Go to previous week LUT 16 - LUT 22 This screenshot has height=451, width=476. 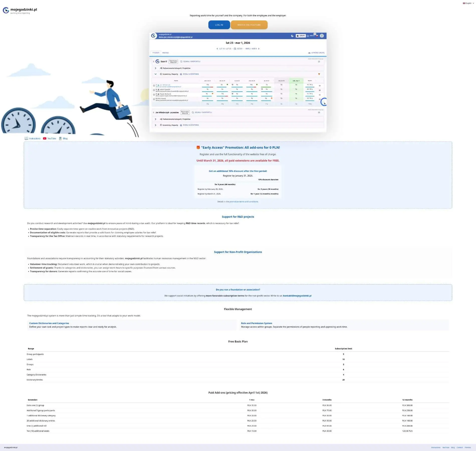(224, 49)
